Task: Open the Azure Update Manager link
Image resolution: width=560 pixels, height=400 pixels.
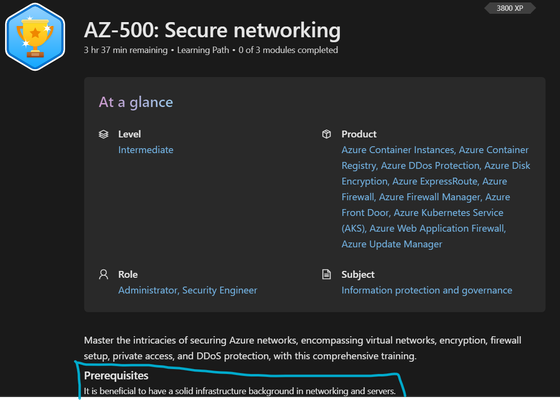Action: [392, 244]
